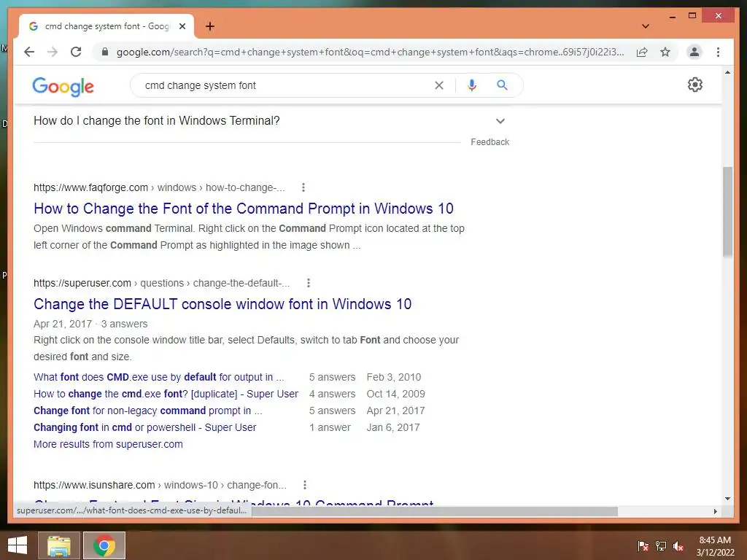
Task: View site security padlock info
Action: (x=105, y=52)
